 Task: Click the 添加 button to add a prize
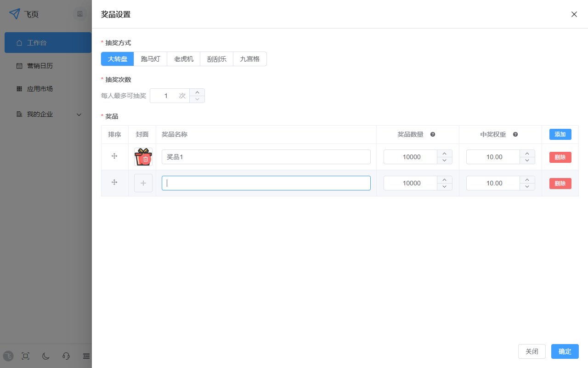[560, 134]
